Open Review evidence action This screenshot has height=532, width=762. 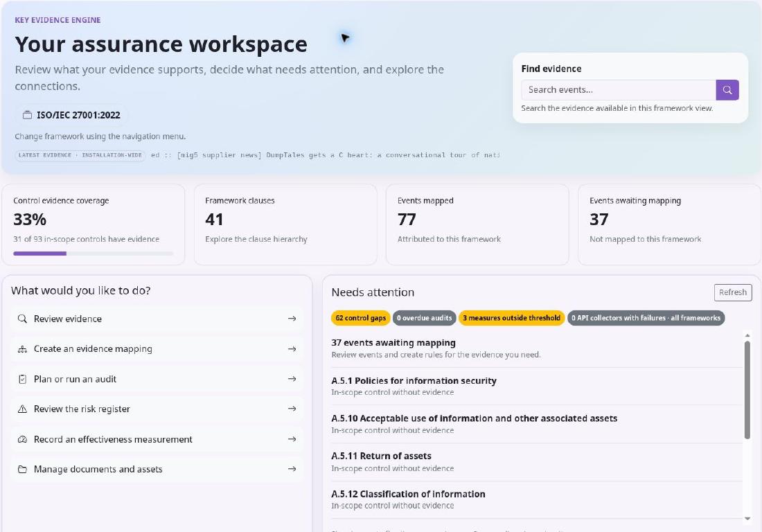(157, 319)
